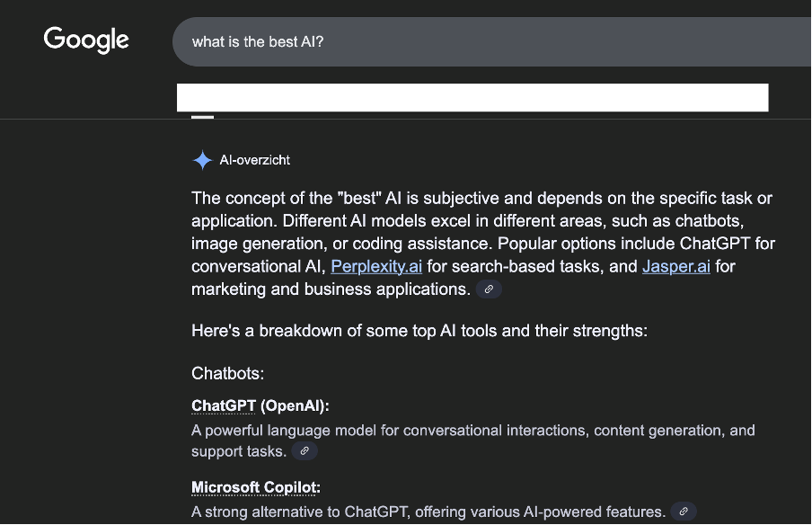Click the 'Chatbots:' section heading
812x525 pixels.
click(x=227, y=373)
